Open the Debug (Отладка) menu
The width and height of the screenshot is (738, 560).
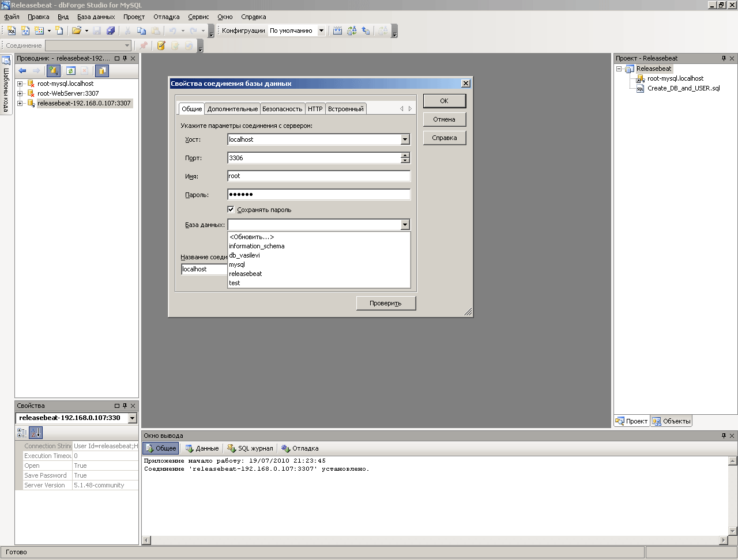(x=166, y=17)
